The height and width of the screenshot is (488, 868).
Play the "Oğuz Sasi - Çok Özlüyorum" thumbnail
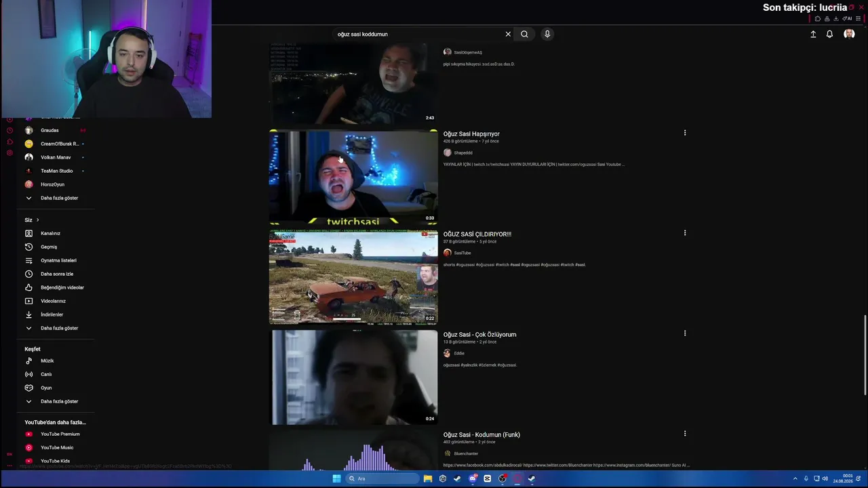[x=355, y=377]
